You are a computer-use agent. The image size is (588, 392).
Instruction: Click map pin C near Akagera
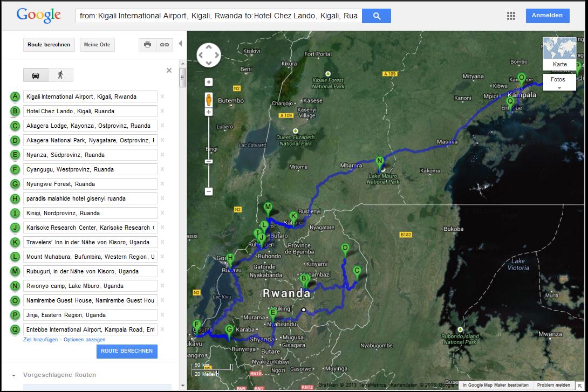(x=357, y=272)
